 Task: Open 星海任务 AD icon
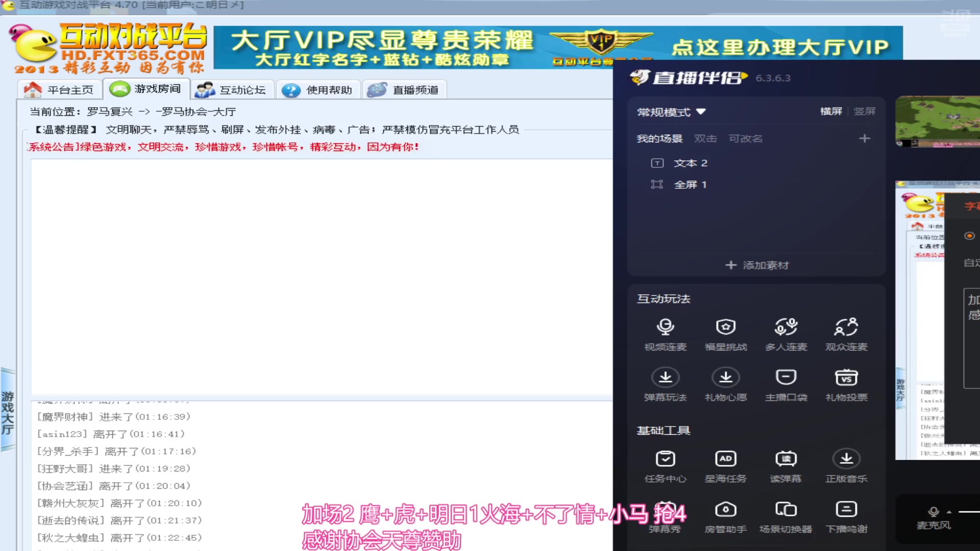point(725,466)
